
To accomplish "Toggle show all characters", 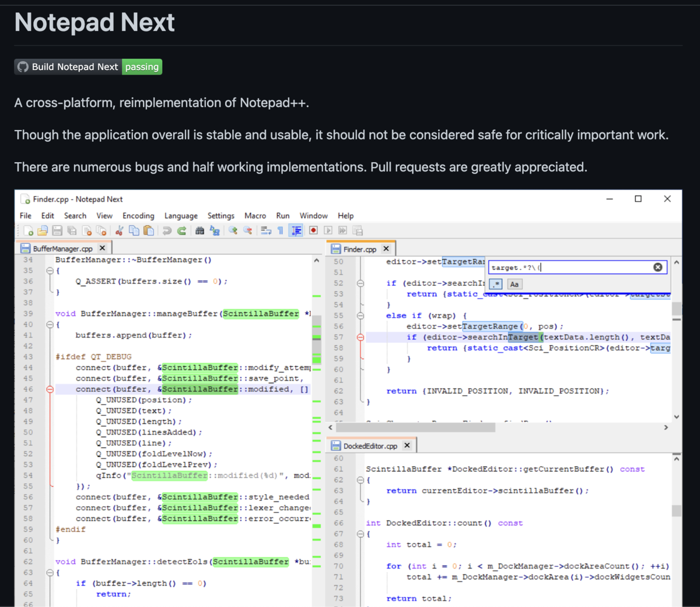I will pyautogui.click(x=280, y=230).
